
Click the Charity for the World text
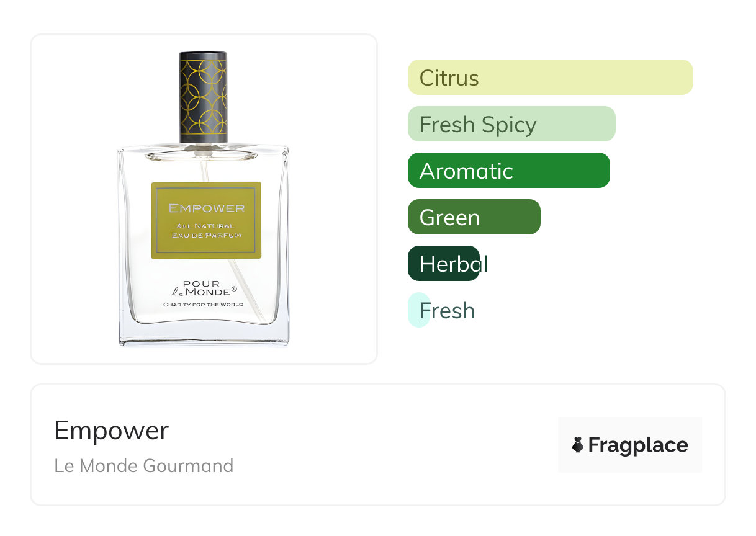coord(204,305)
